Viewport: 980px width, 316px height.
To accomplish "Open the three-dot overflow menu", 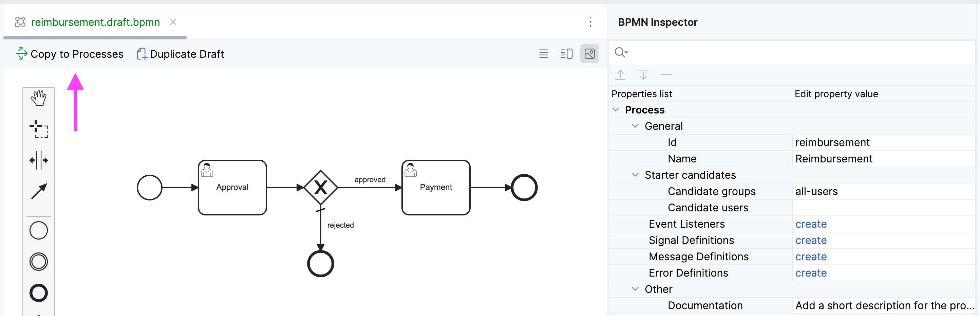I will (x=590, y=22).
